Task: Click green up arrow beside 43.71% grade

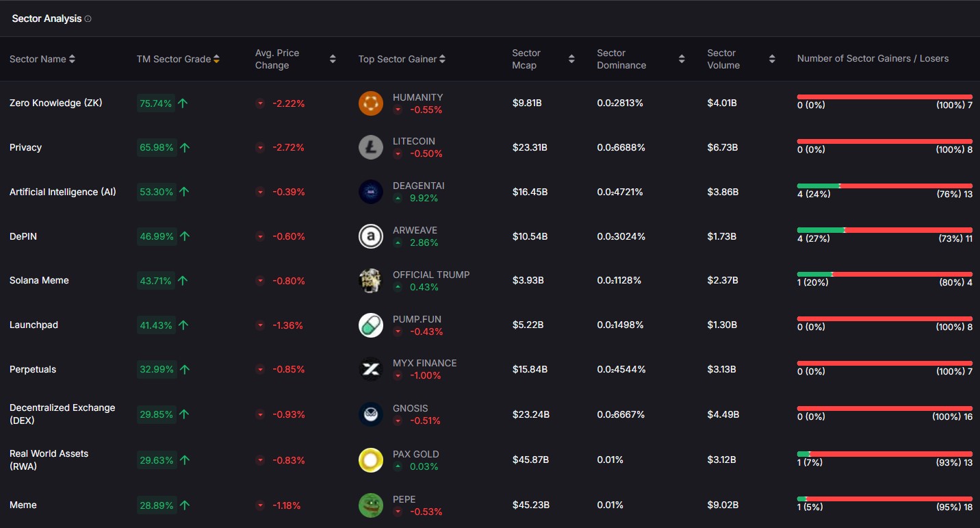Action: point(183,281)
